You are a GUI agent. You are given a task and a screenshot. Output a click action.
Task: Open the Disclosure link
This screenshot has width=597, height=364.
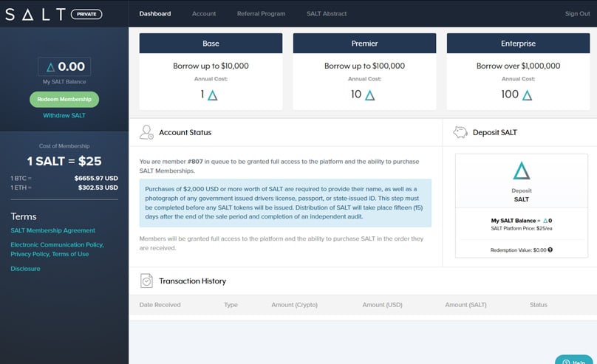pos(26,269)
